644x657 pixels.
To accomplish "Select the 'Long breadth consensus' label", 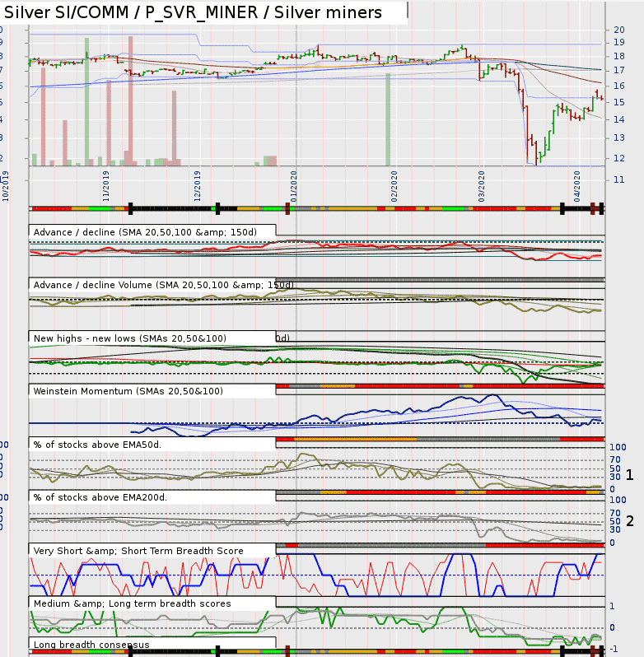I will pos(91,645).
